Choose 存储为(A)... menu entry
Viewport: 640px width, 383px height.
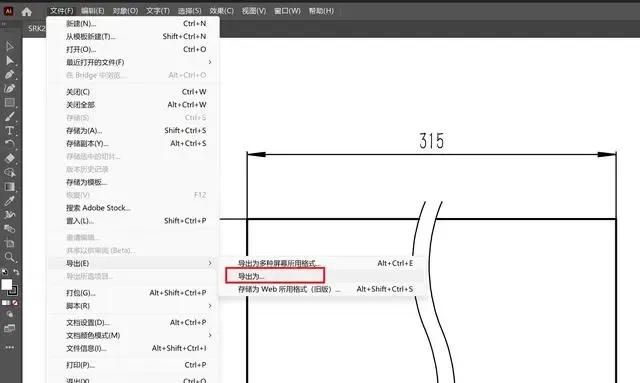pyautogui.click(x=134, y=131)
